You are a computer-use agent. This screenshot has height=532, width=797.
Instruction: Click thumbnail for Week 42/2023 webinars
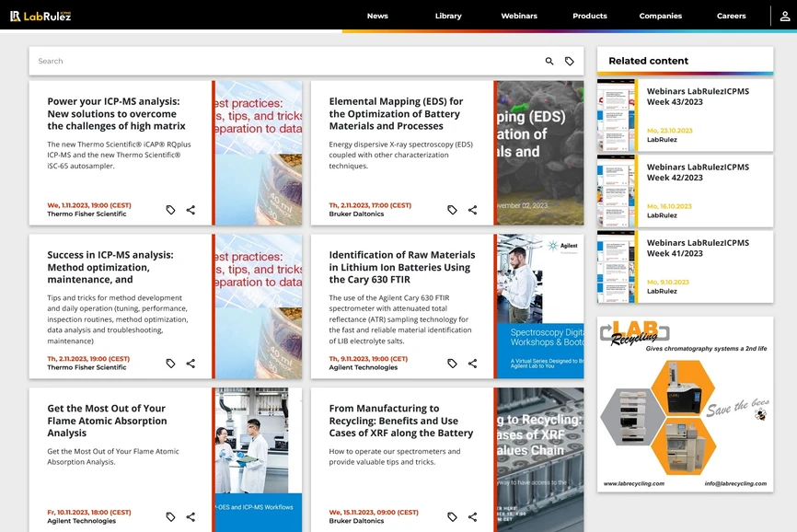tap(616, 191)
